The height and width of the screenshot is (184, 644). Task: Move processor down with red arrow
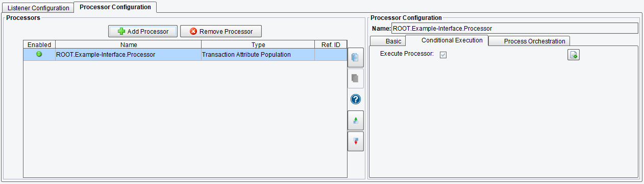click(356, 141)
